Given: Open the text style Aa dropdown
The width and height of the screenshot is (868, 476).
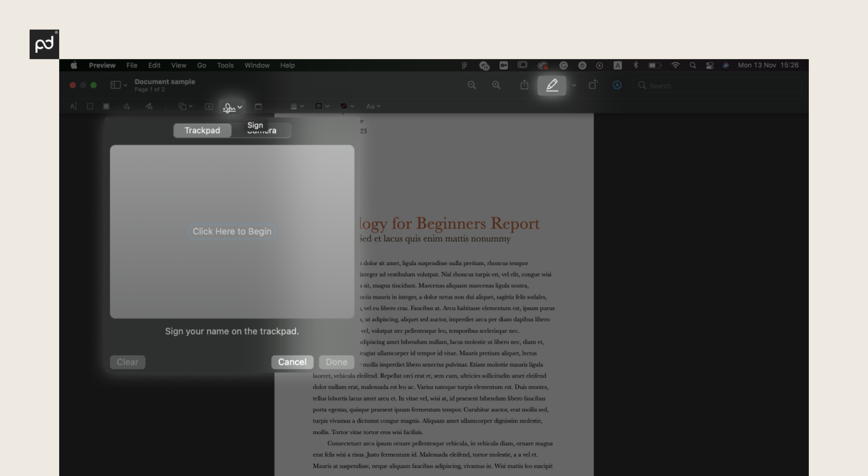Looking at the screenshot, I should 373,106.
